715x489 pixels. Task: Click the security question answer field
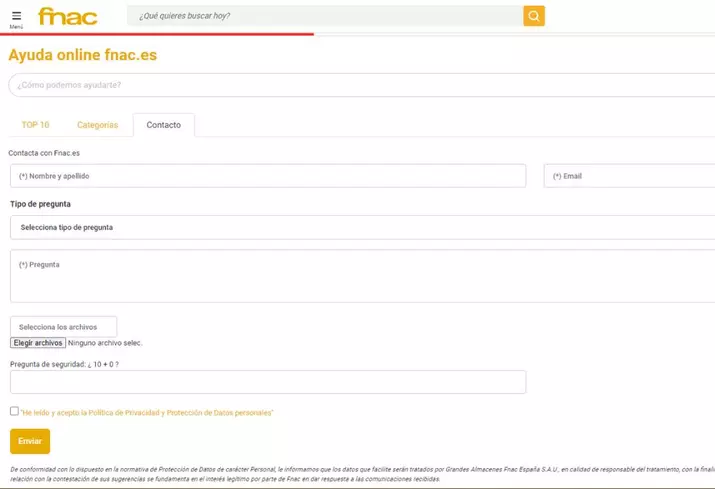coord(268,382)
